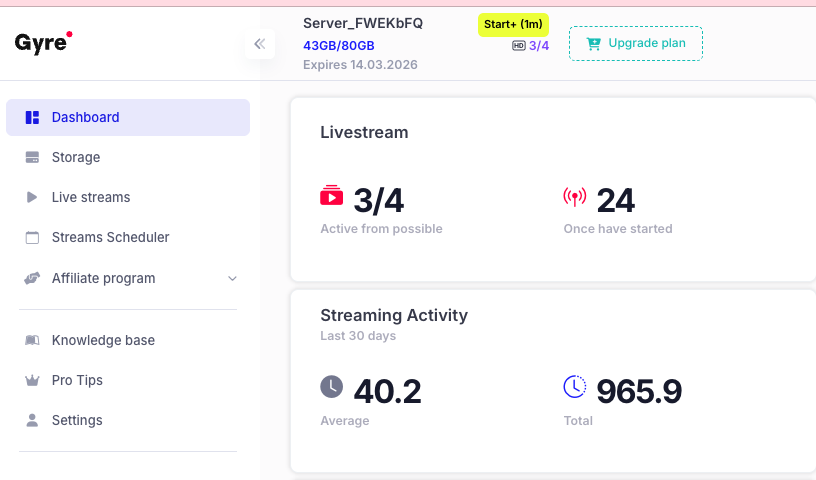
Task: Click the Live streams play icon
Action: [32, 197]
